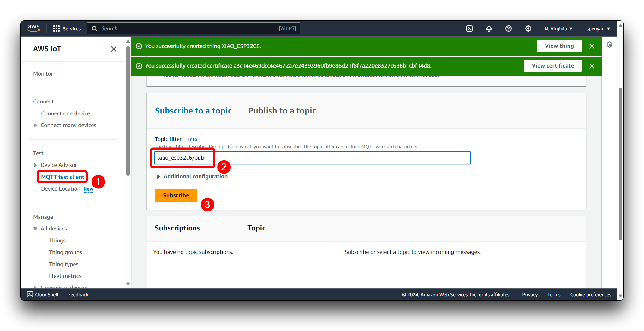The width and height of the screenshot is (644, 331).
Task: Open CloudShell from the top bar icon
Action: [469, 28]
